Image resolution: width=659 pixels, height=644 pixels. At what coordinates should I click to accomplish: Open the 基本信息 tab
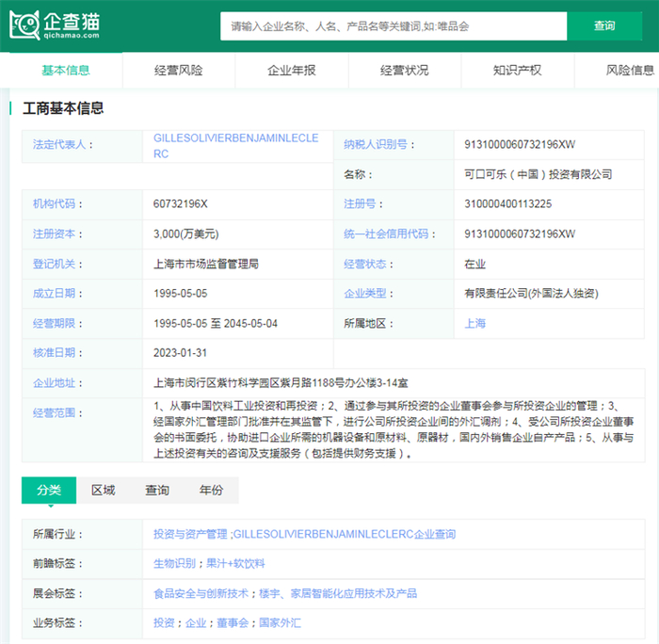pyautogui.click(x=66, y=71)
